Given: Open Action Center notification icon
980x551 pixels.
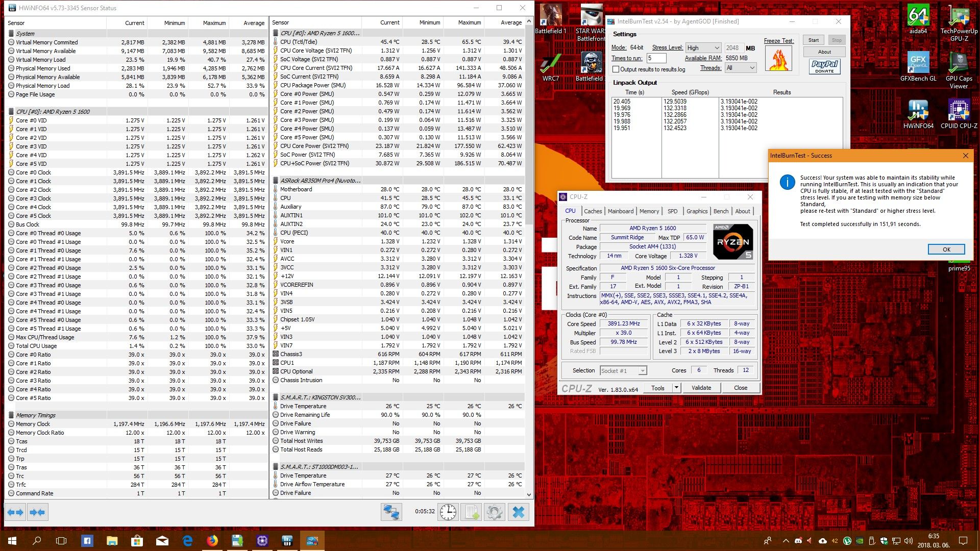Looking at the screenshot, I should (963, 541).
